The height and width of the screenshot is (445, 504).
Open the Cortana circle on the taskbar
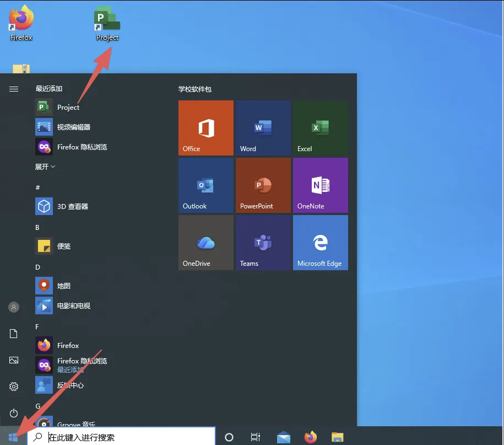229,437
